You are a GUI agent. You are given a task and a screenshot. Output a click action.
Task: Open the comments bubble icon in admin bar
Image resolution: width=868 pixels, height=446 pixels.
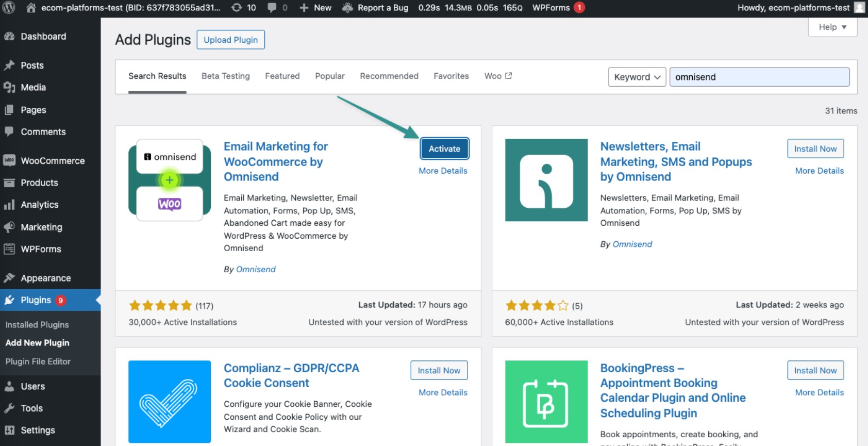pyautogui.click(x=272, y=8)
